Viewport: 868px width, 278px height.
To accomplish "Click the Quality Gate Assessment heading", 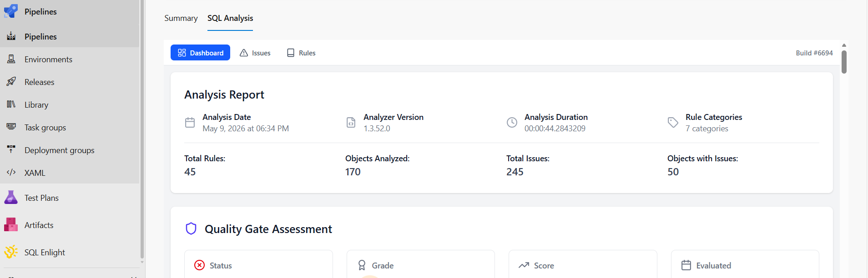I will tap(268, 229).
